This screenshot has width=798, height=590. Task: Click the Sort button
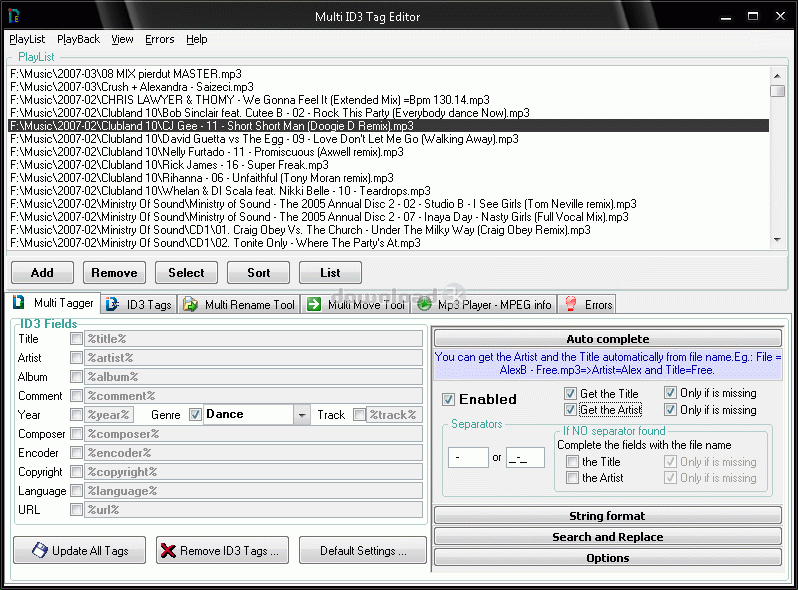tap(259, 273)
